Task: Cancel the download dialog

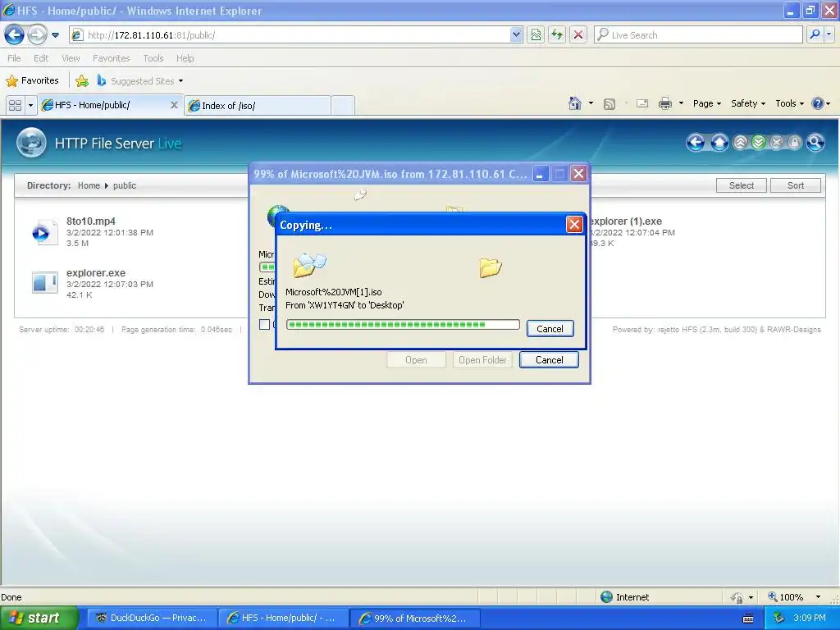Action: [x=549, y=360]
